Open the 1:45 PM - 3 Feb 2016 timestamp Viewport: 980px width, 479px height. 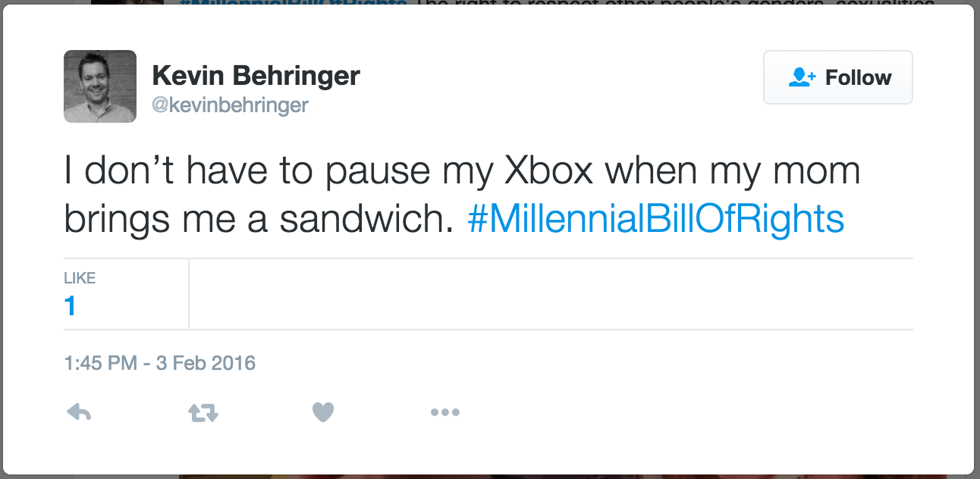coord(159,363)
